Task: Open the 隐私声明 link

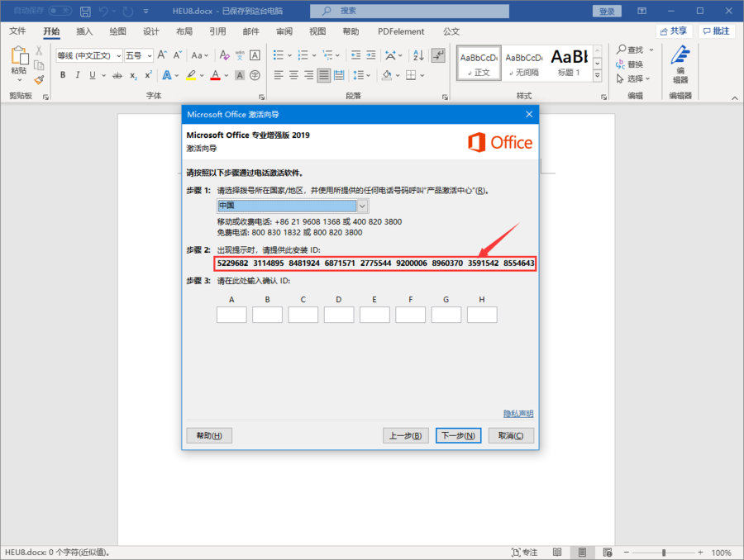Action: pos(518,413)
